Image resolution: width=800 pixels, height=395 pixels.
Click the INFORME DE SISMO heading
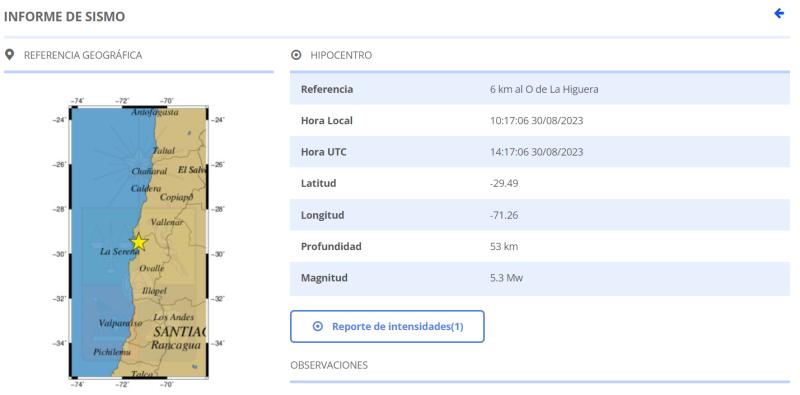pyautogui.click(x=64, y=16)
